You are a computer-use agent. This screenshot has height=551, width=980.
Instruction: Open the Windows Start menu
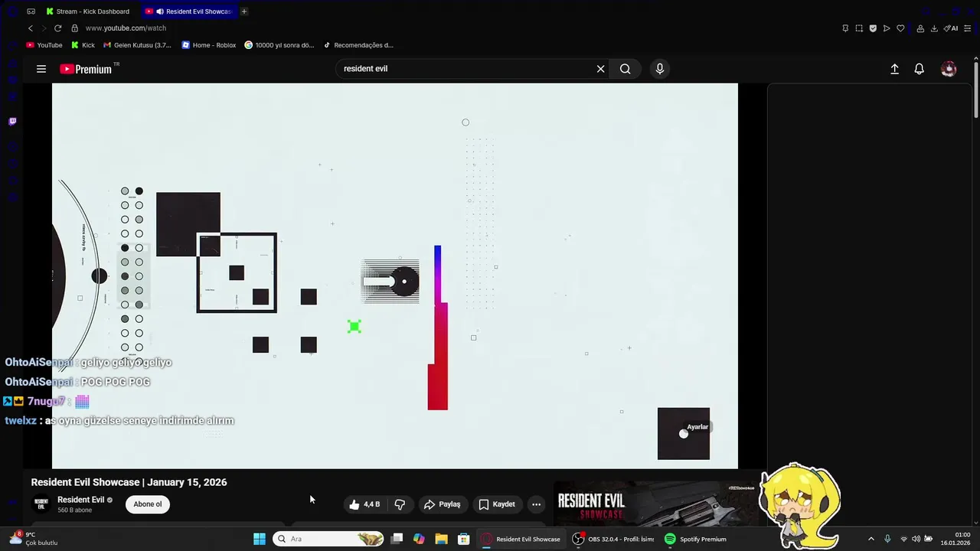(x=260, y=539)
